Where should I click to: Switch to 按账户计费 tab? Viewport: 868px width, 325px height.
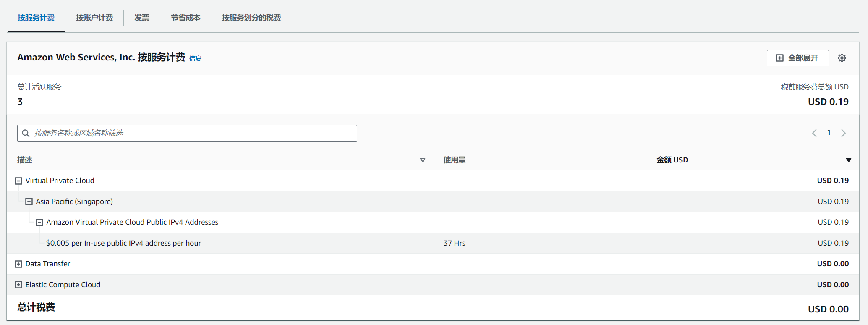(94, 18)
